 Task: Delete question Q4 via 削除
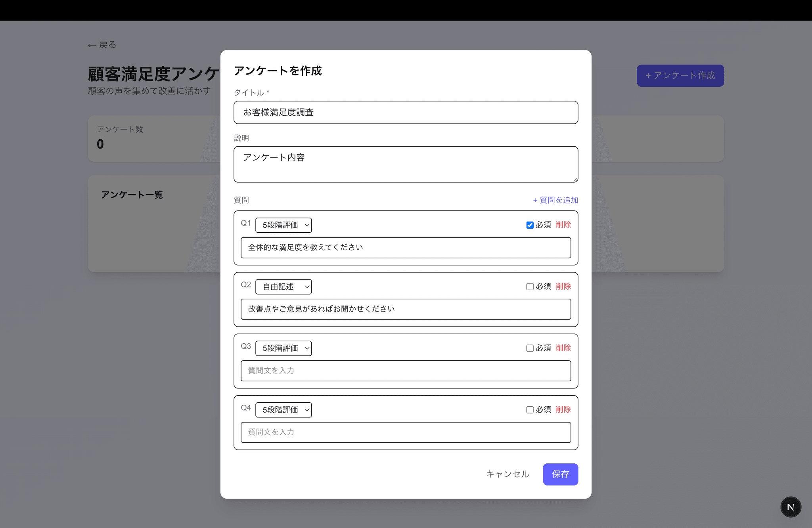(563, 409)
